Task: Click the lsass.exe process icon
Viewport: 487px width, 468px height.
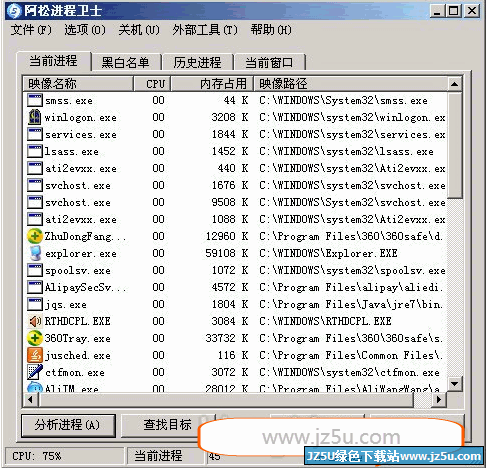Action: coord(35,151)
